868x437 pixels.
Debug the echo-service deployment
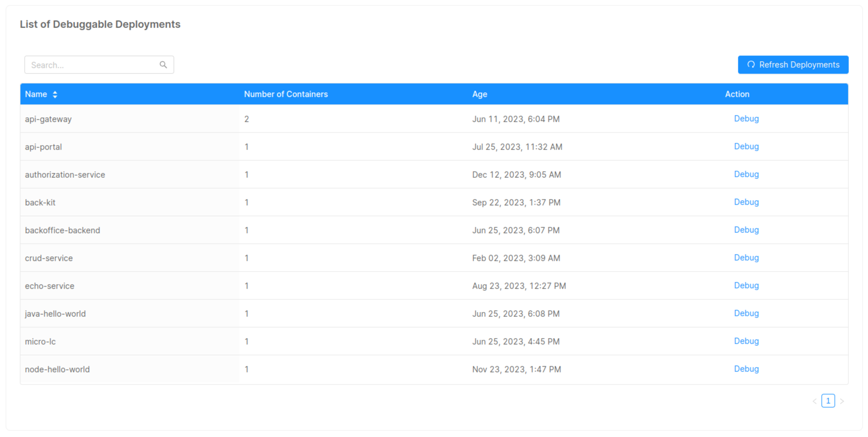(x=746, y=285)
